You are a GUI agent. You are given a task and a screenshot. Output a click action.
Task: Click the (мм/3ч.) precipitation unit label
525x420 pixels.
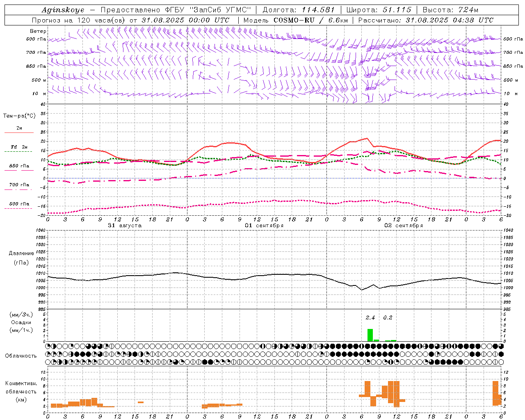(x=21, y=315)
